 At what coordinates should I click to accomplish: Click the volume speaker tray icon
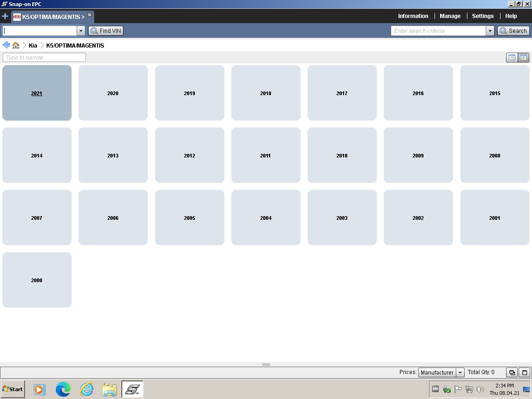[x=480, y=389]
